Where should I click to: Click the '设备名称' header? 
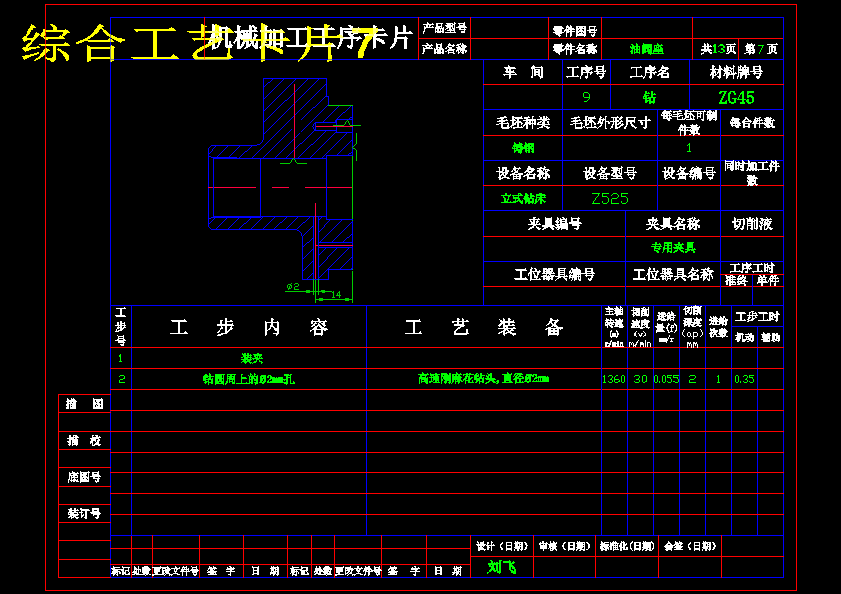[x=523, y=173]
